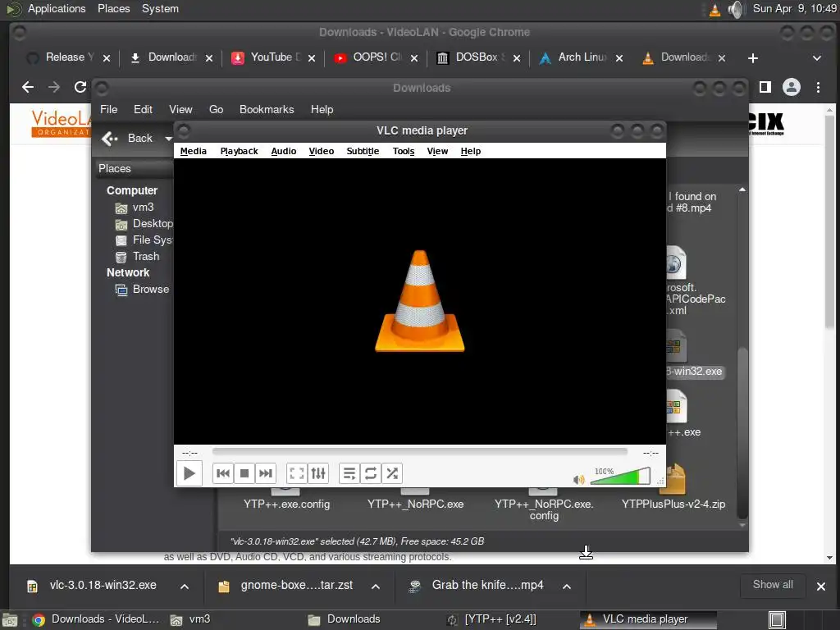
Task: Skip to next media in VLC
Action: point(266,473)
